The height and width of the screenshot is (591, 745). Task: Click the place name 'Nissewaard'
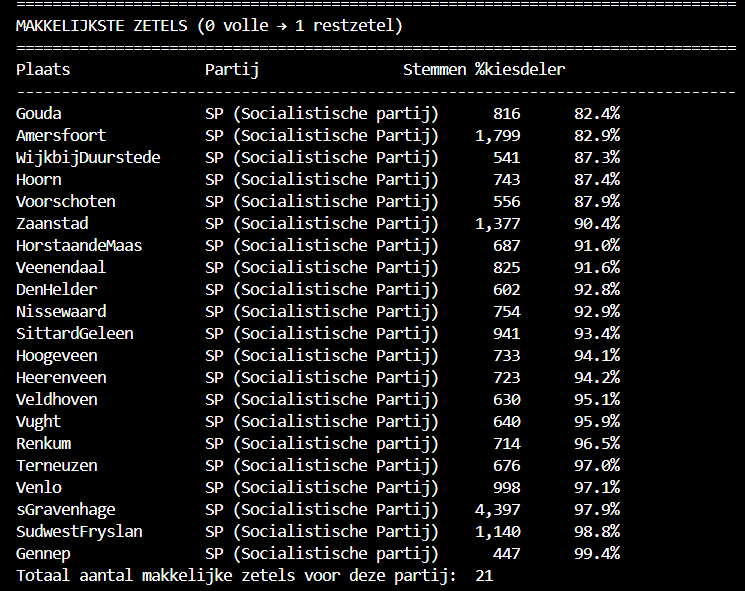(61, 312)
